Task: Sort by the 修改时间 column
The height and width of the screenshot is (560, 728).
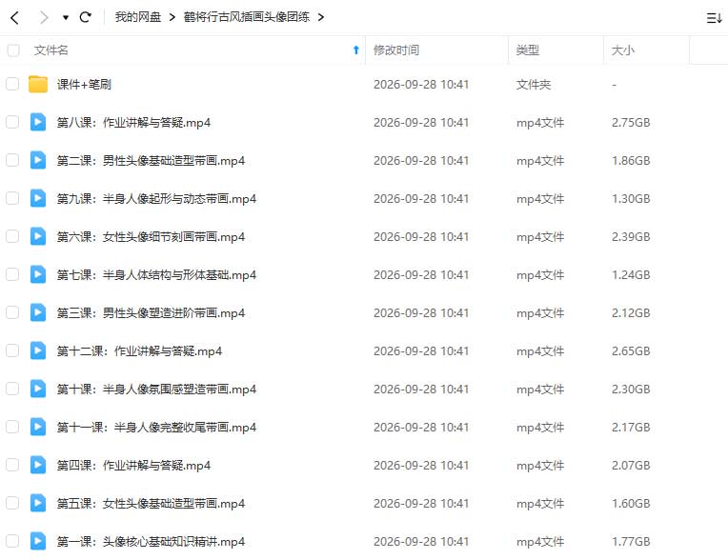Action: 396,50
